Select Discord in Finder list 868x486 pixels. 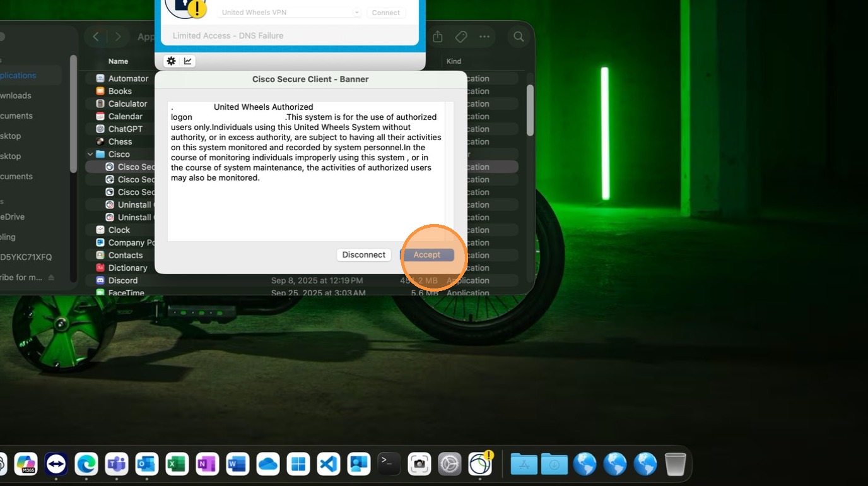point(123,280)
